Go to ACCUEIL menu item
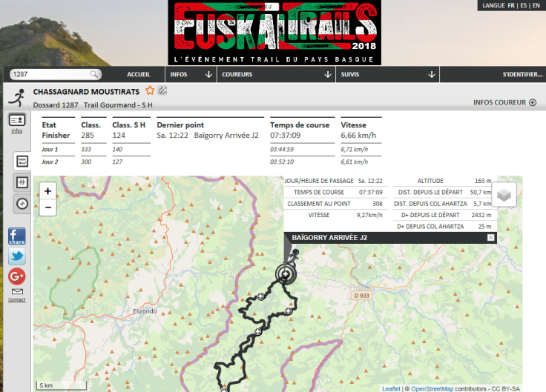The image size is (546, 392). (139, 75)
